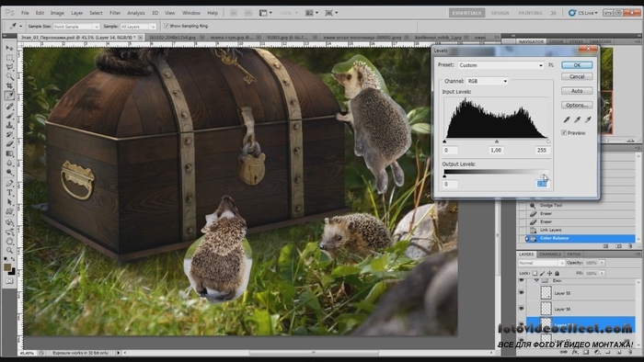Open the File menu
Viewport: 644px width, 362px height.
(x=25, y=13)
